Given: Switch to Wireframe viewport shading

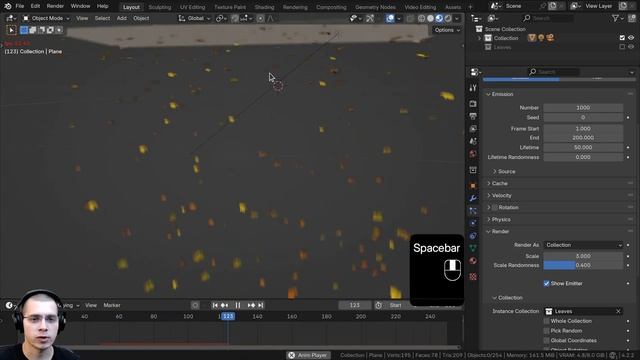Looking at the screenshot, I should click(x=421, y=18).
